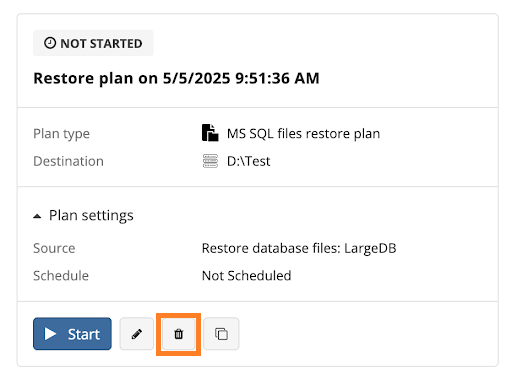Screen dimensions: 512x379
Task: Click the clock icon in status badge
Action: [x=50, y=43]
